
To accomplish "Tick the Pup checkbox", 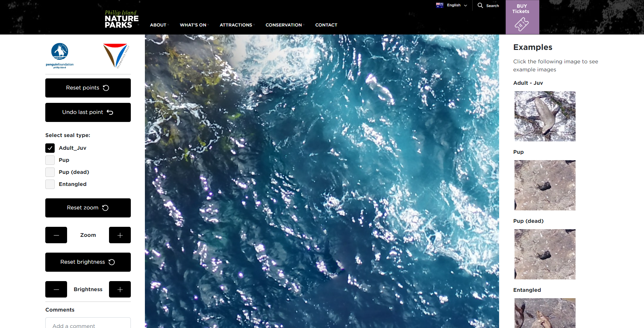I will click(50, 160).
